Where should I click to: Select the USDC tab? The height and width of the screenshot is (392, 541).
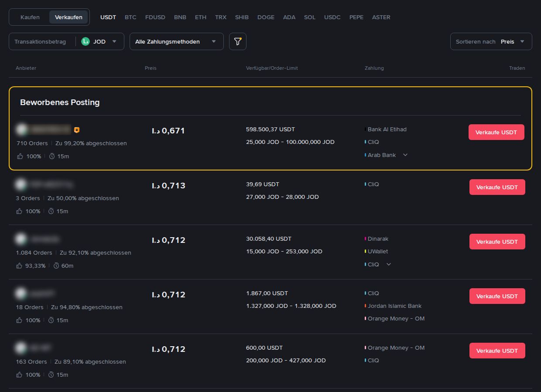click(x=332, y=17)
